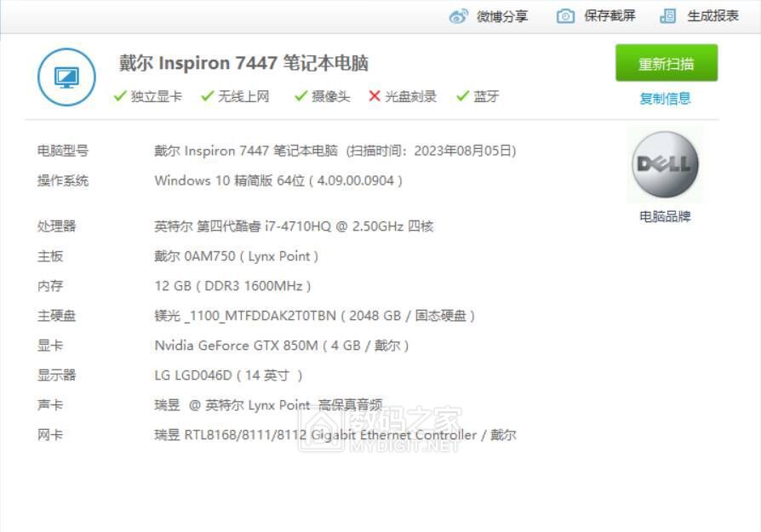This screenshot has height=532, width=761.
Task: Click the 主硬盘 row label
Action: click(x=56, y=316)
